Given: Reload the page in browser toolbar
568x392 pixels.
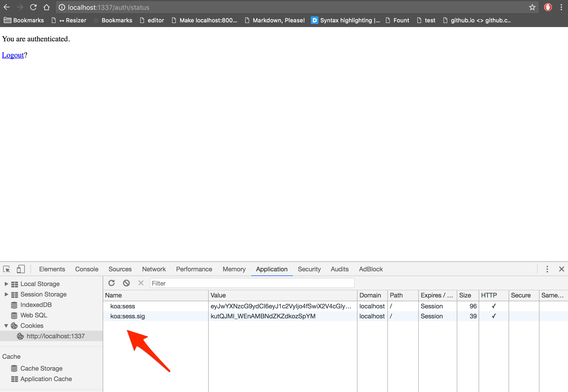Looking at the screenshot, I should click(33, 7).
